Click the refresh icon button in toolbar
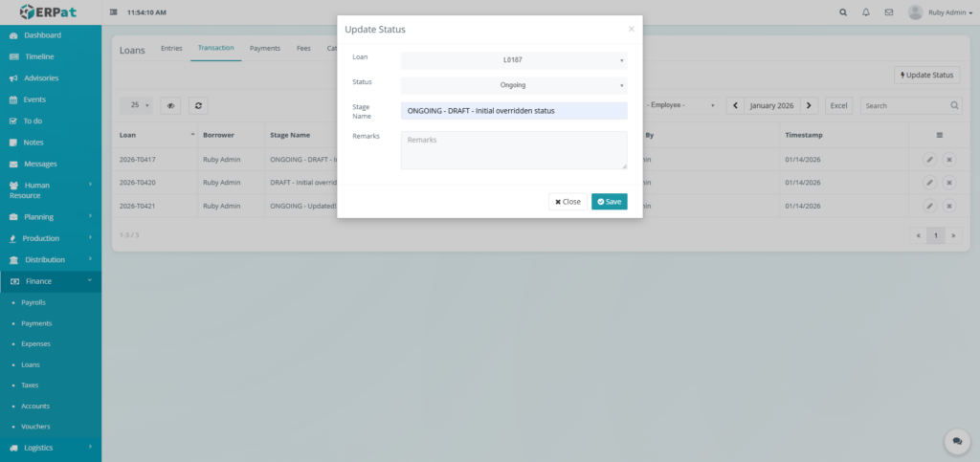 pos(197,106)
